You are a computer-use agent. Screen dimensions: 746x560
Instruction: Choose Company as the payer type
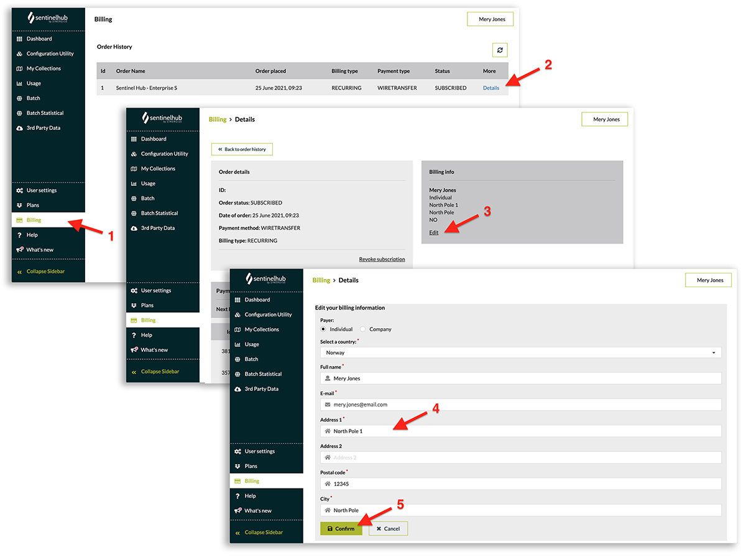click(362, 329)
